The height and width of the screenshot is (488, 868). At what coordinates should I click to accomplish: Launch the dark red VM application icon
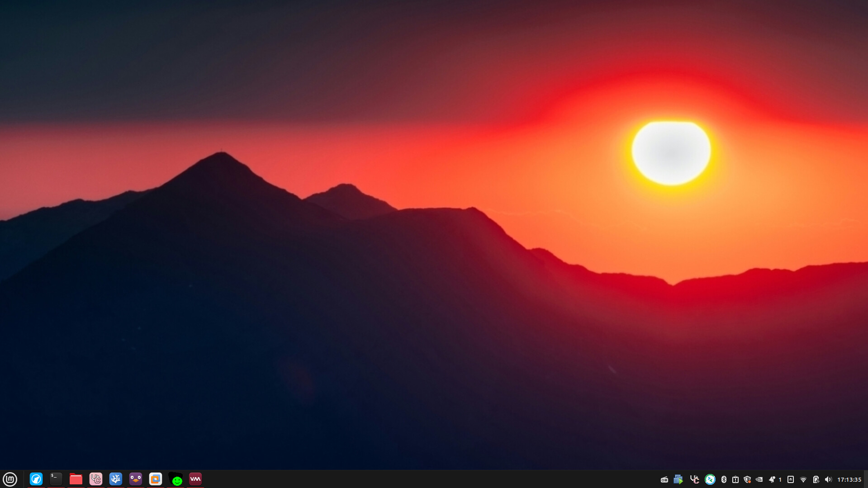(195, 479)
